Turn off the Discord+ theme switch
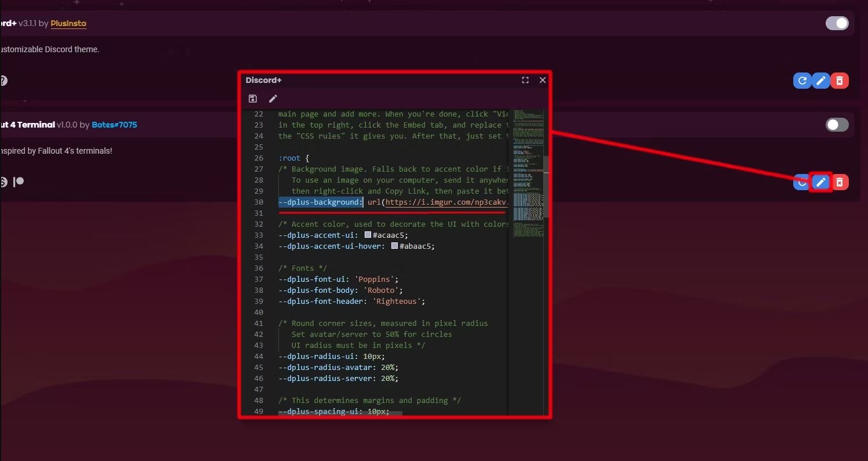Image resolution: width=868 pixels, height=461 pixels. 837,23
